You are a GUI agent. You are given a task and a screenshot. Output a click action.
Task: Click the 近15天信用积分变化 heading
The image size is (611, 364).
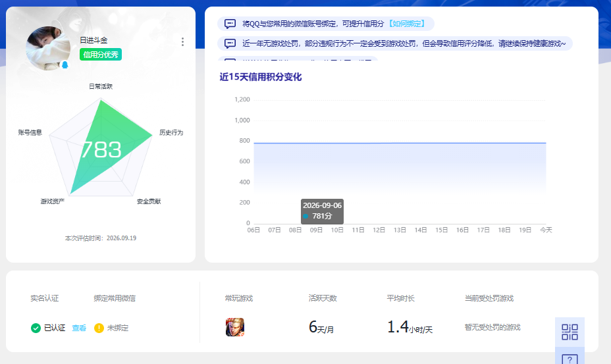[260, 77]
